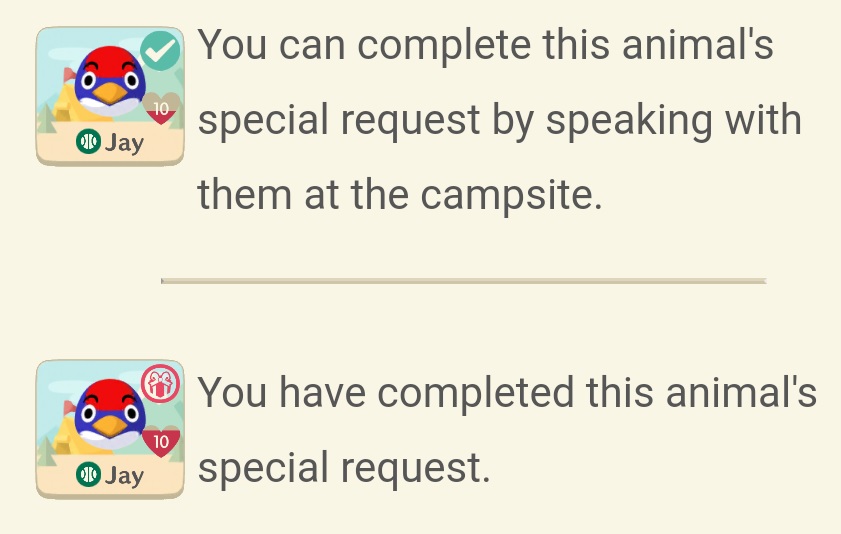
Task: Click the green sporty-type icon beside lower Jay name
Action: pos(88,474)
